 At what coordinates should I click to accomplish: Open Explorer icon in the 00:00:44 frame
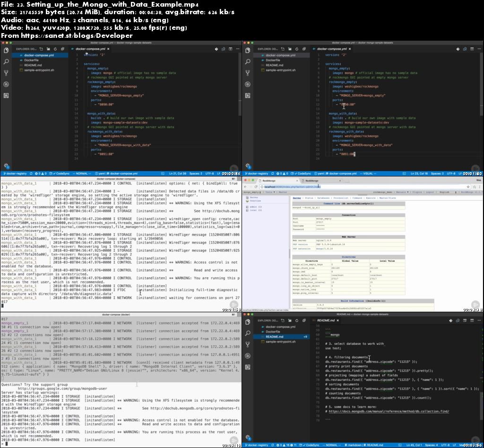tap(6, 50)
